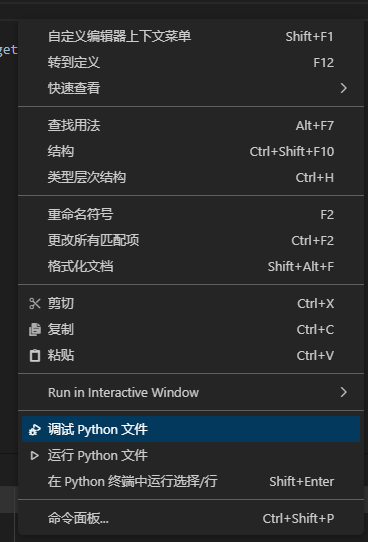Click the Ctrl+X shortcut on 剪切 row

[x=315, y=303]
